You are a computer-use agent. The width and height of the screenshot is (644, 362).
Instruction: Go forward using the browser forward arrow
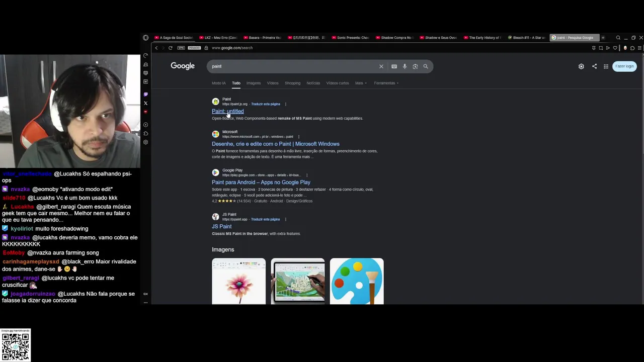[163, 48]
